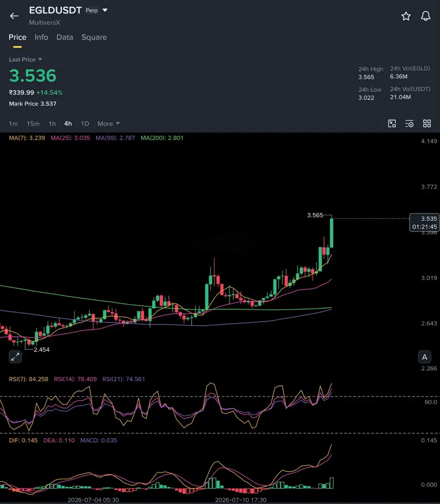The image size is (440, 504).
Task: Switch to the Data tab
Action: pos(65,37)
